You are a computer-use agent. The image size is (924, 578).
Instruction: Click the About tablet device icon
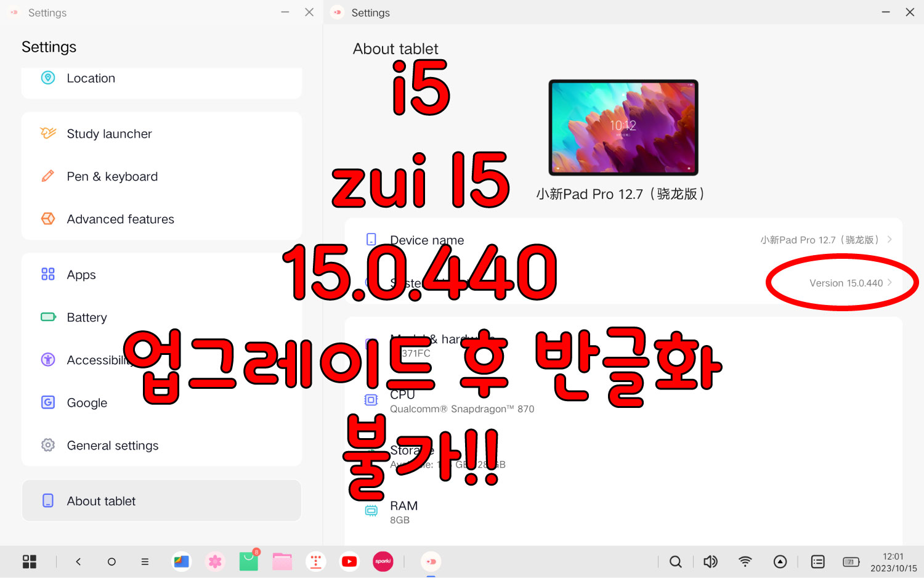48,500
